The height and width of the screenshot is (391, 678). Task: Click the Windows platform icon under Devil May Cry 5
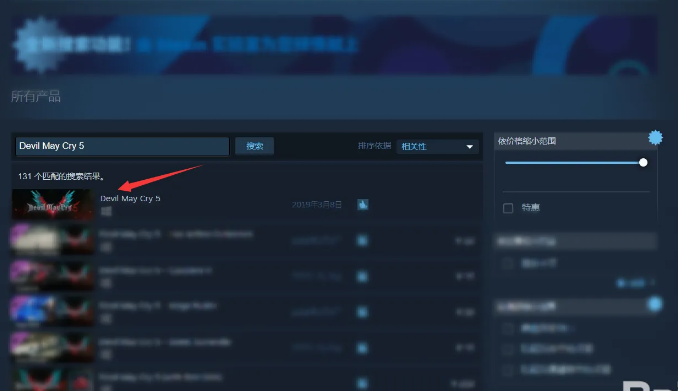pyautogui.click(x=106, y=211)
